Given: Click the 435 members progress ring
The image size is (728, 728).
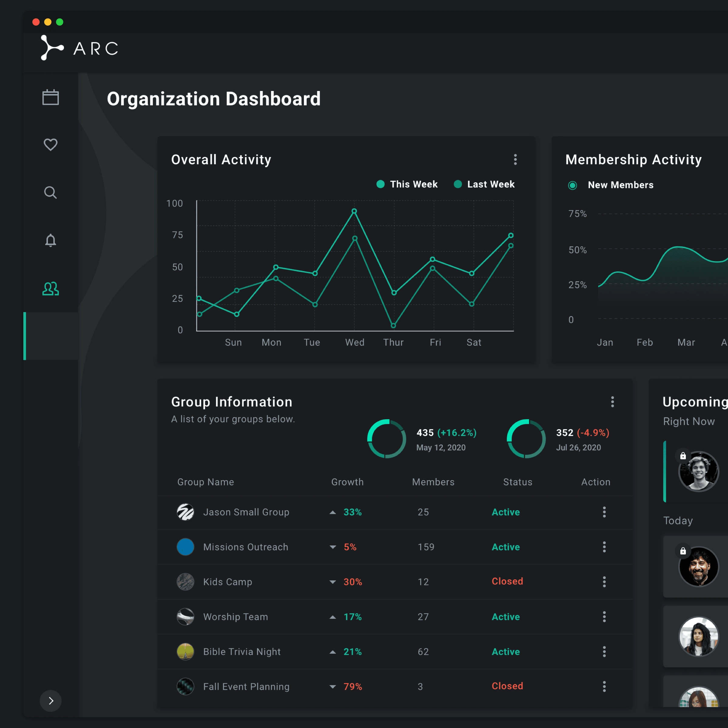Looking at the screenshot, I should click(x=387, y=439).
